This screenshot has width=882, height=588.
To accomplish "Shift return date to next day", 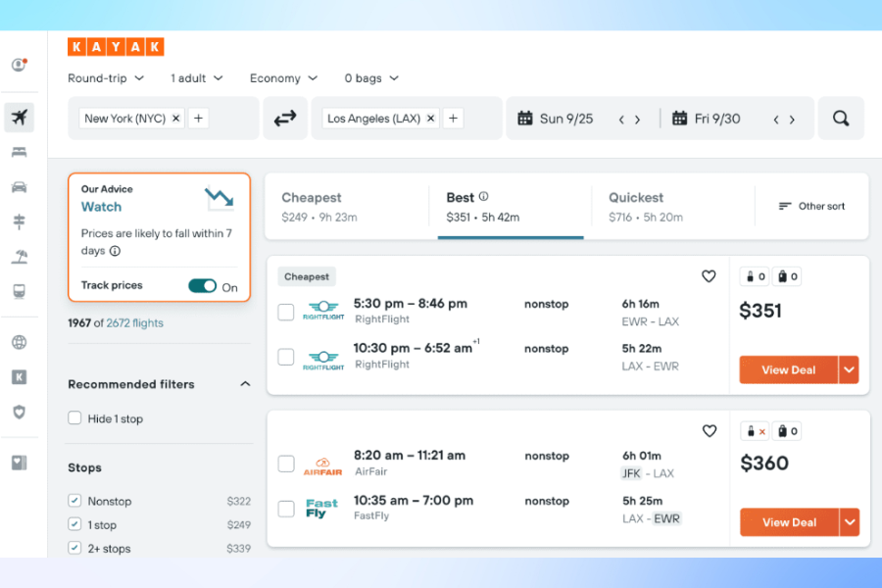I will tap(792, 120).
